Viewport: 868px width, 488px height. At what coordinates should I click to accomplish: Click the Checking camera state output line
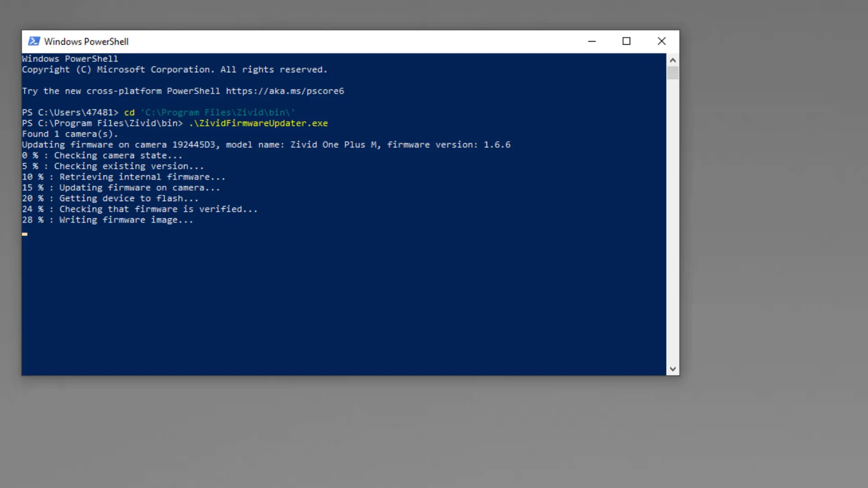coord(102,155)
